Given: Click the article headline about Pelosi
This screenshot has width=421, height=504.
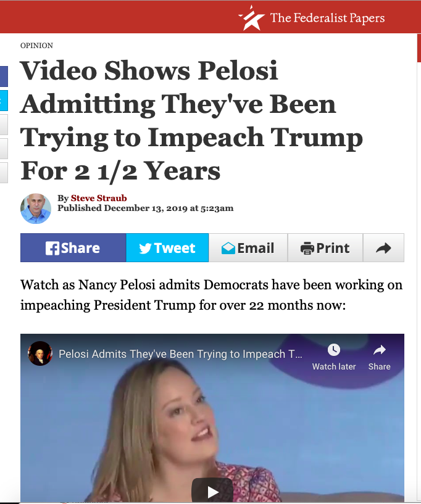Looking at the screenshot, I should (x=192, y=120).
